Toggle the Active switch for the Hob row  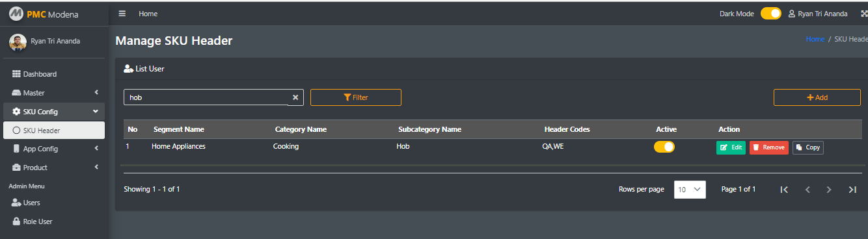coord(664,147)
